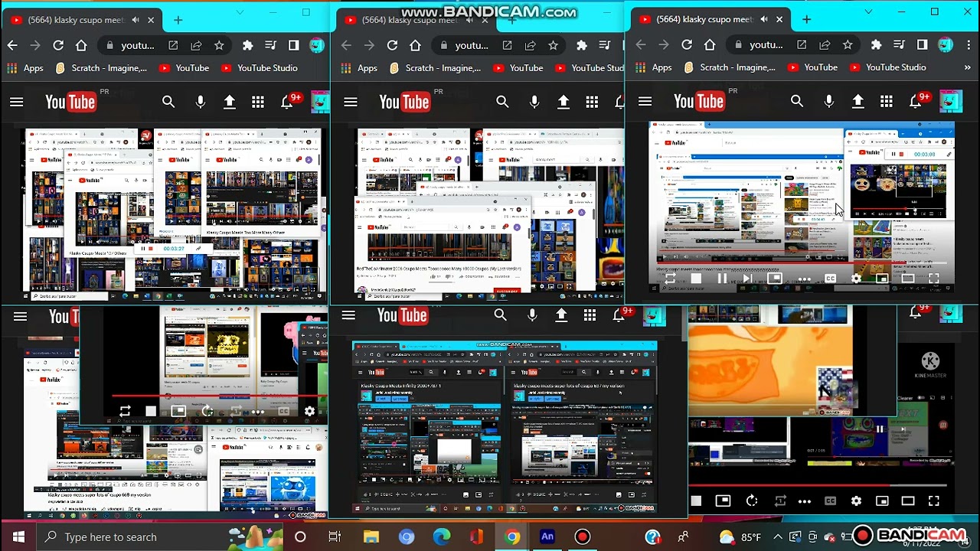Open the Chrome profile avatar in the top-right window
The image size is (980, 551).
tap(945, 44)
